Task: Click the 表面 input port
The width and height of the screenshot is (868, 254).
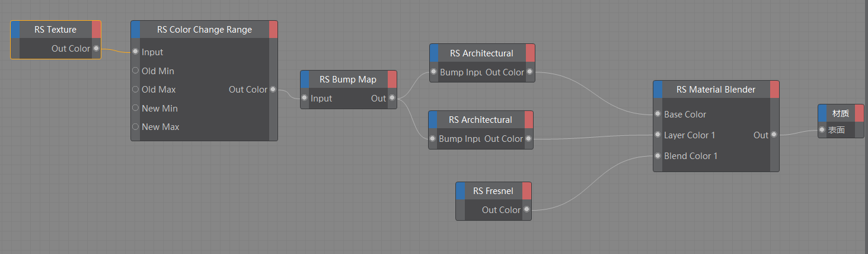Action: 822,130
